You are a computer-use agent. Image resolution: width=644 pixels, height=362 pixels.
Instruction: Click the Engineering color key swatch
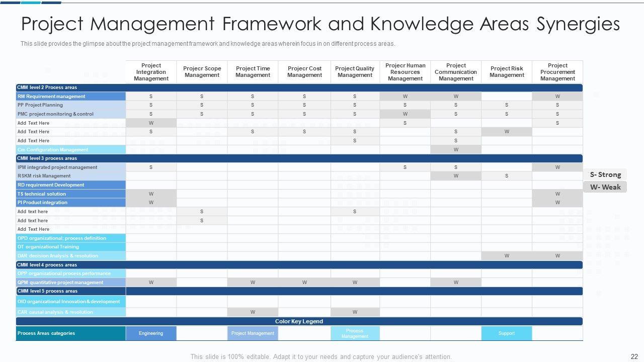click(x=151, y=333)
